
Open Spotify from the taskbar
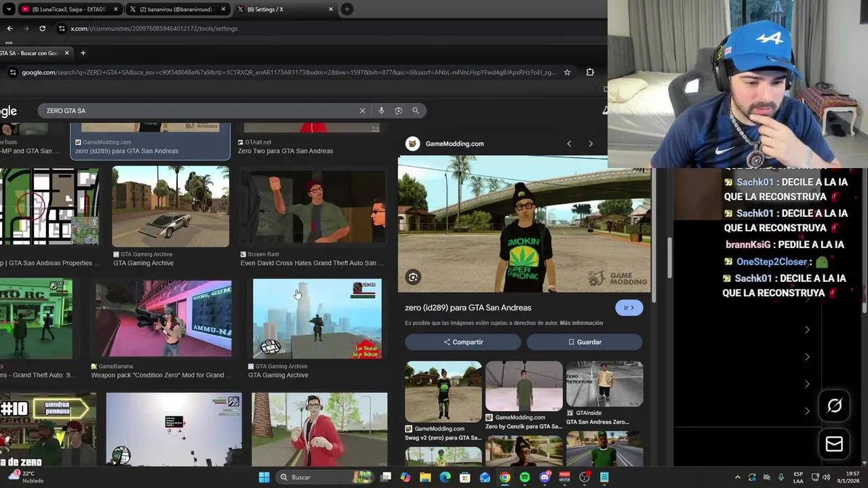pyautogui.click(x=525, y=477)
